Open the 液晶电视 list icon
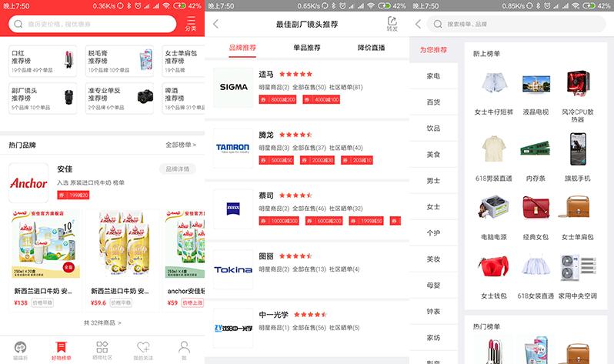The image size is (614, 364). (536, 83)
